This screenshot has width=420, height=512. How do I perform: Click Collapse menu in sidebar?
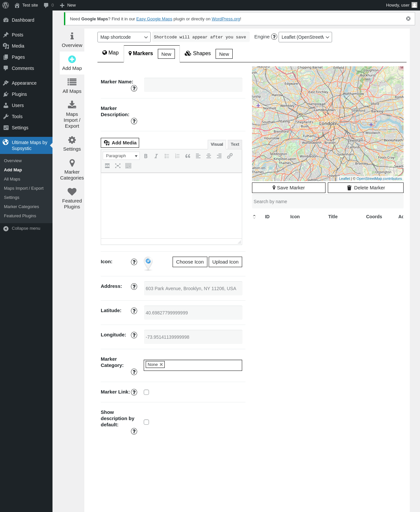[x=26, y=228]
